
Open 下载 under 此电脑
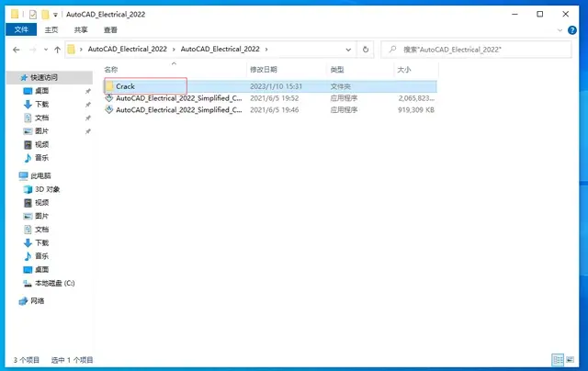click(x=41, y=242)
